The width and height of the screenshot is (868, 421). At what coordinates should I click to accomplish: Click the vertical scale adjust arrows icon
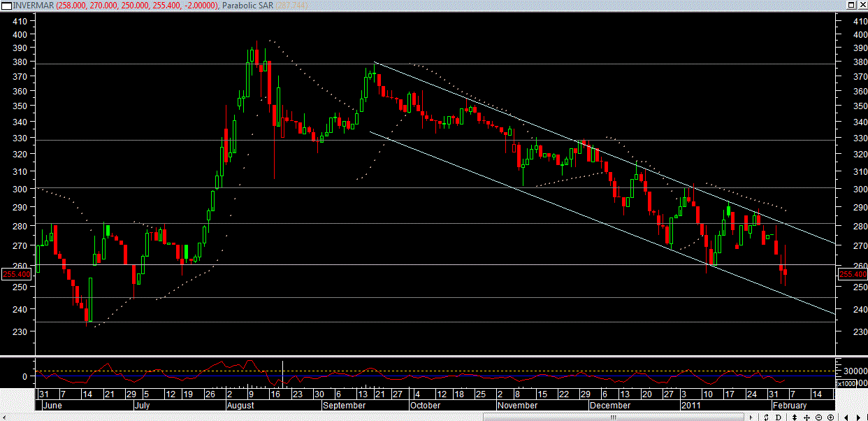click(795, 418)
